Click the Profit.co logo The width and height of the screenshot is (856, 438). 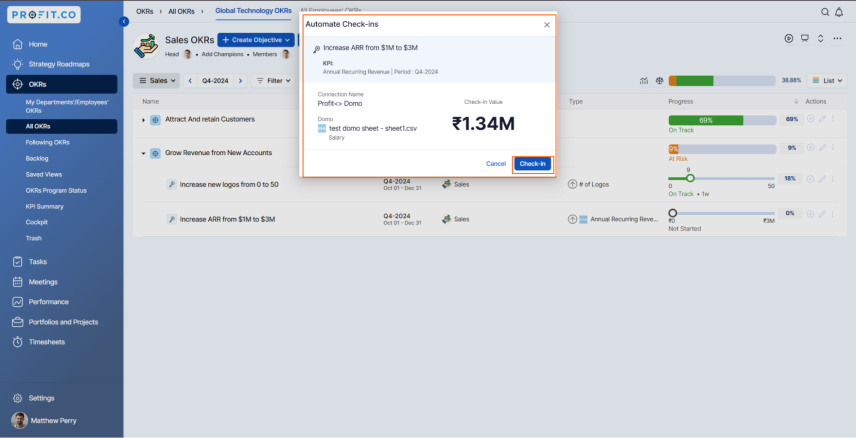(44, 15)
